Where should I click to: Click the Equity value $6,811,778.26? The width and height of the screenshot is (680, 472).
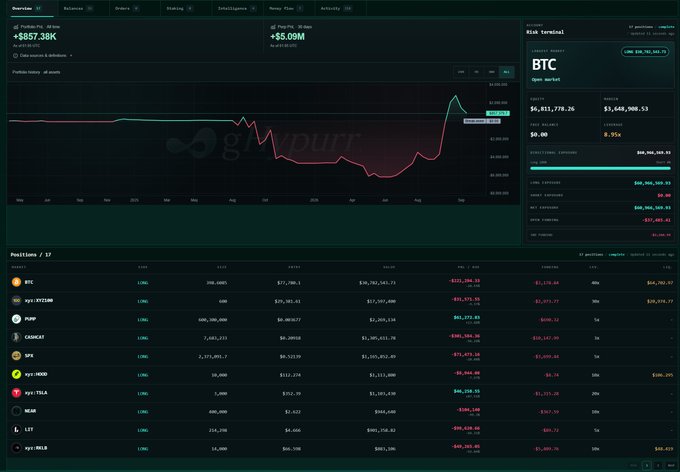(x=552, y=109)
